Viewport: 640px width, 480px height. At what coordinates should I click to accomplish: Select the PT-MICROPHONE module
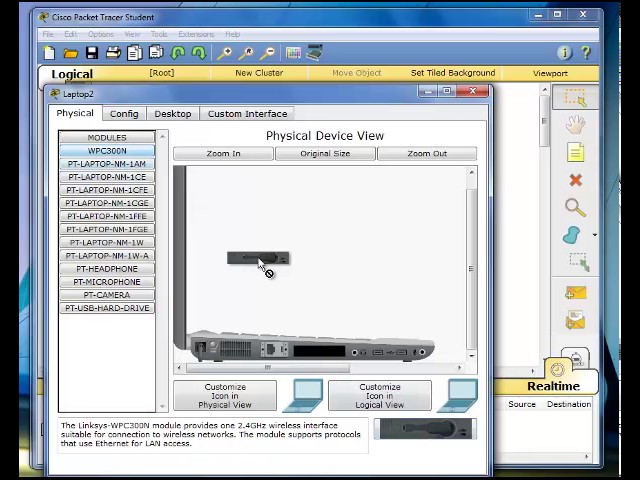click(x=107, y=282)
